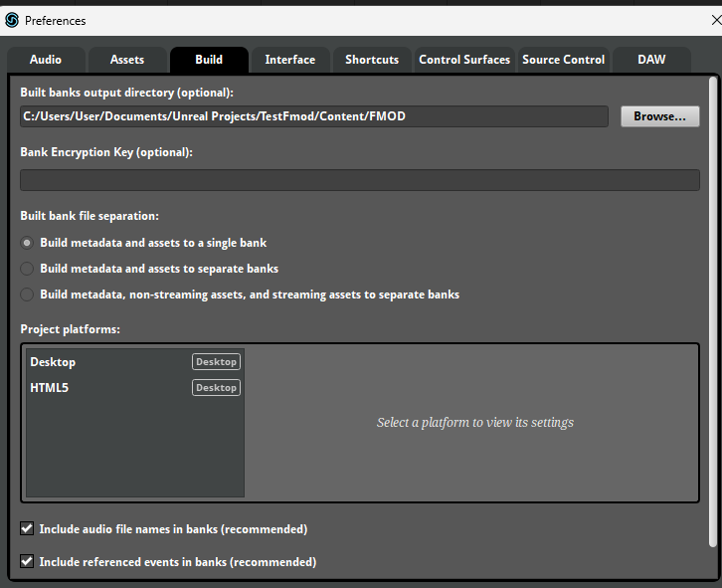Screen dimensions: 722x588
Task: Focus the Bank Encryption Key field
Action: (360, 180)
